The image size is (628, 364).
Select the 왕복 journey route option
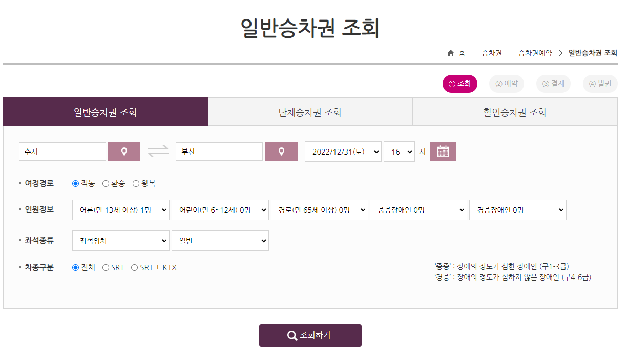(135, 183)
